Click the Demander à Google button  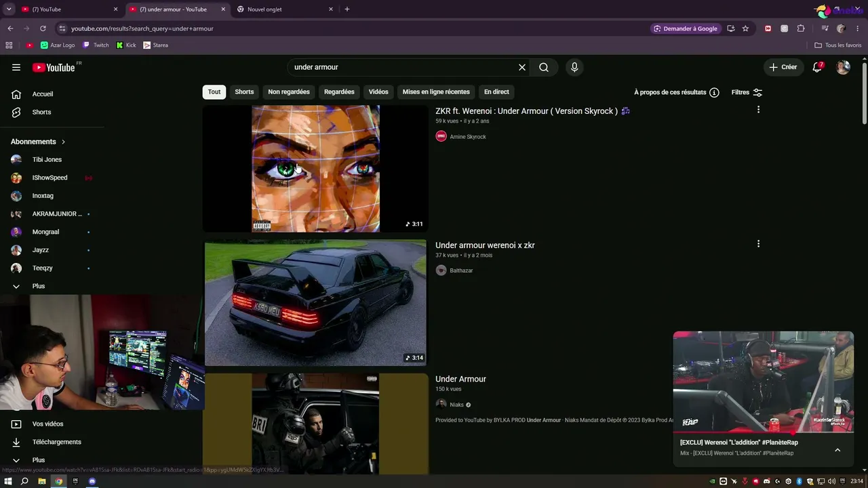[x=685, y=28]
